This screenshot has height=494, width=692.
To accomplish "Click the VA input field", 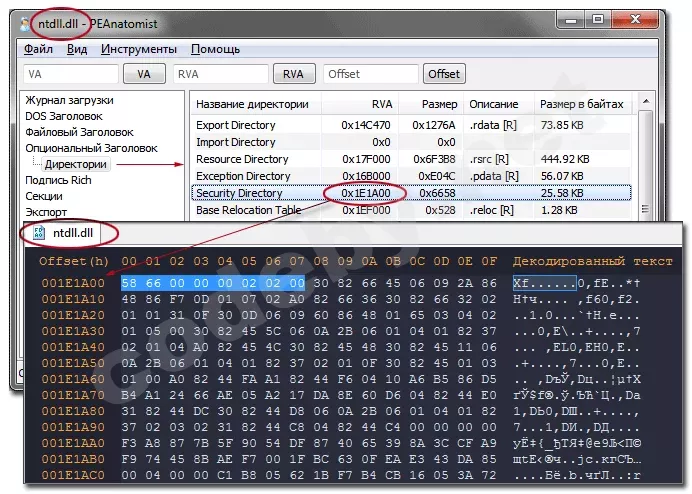I will pyautogui.click(x=71, y=74).
